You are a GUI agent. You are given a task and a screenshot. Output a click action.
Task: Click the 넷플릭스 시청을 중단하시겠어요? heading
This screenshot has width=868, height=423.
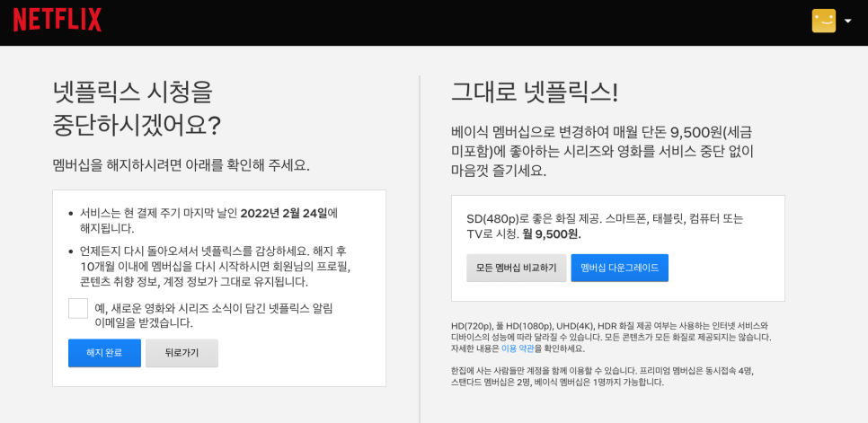137,110
